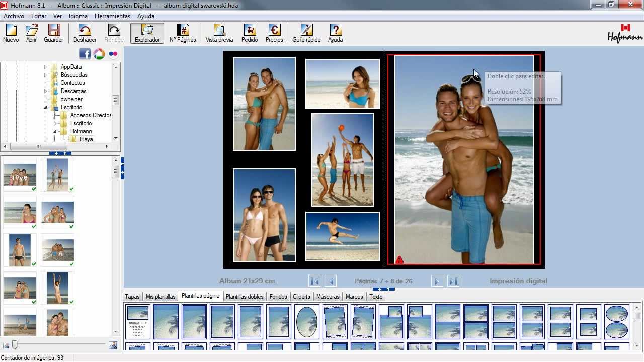Open Facebook photo import icon
Image resolution: width=644 pixels, height=362 pixels.
coord(85,54)
